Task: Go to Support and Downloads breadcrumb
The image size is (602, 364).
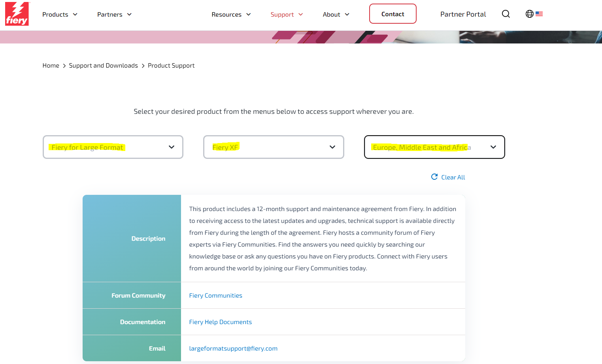Action: click(103, 66)
